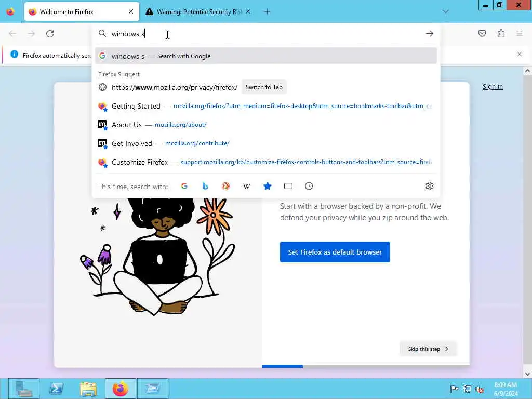Switch to the Warning: Potential Security Risk tab

[198, 11]
